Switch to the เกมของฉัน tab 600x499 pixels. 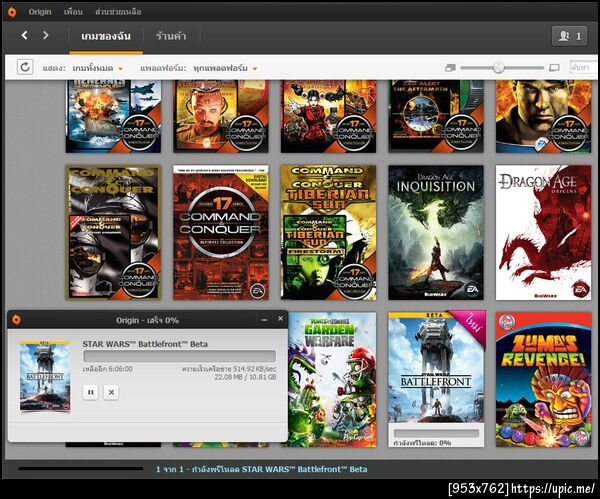tap(106, 36)
